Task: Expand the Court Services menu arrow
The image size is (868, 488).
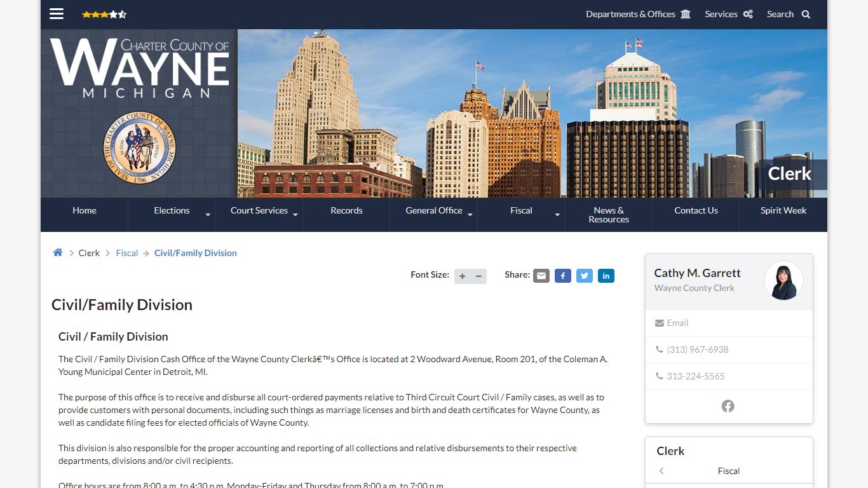Action: pyautogui.click(x=295, y=215)
